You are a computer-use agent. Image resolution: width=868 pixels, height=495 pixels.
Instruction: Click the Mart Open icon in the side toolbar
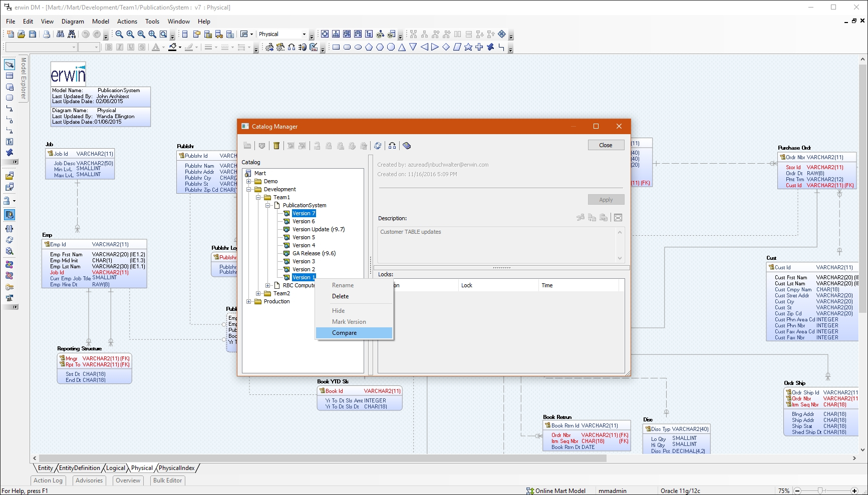(10, 176)
